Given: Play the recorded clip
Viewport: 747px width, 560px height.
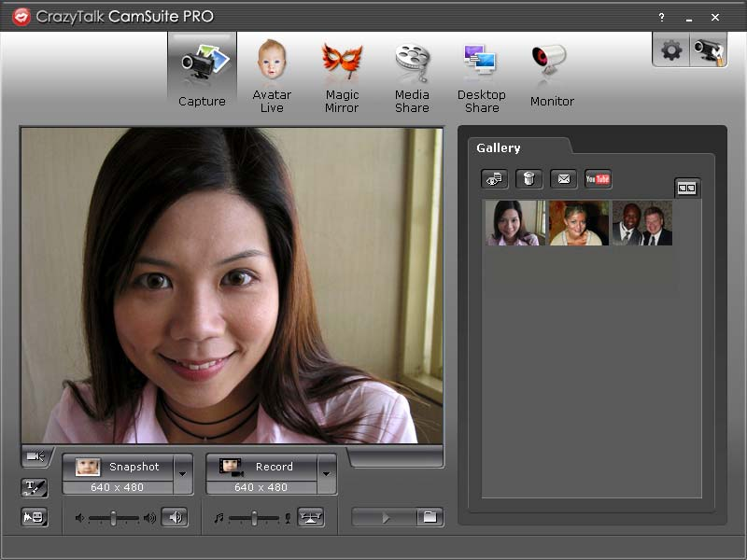Looking at the screenshot, I should click(x=385, y=518).
